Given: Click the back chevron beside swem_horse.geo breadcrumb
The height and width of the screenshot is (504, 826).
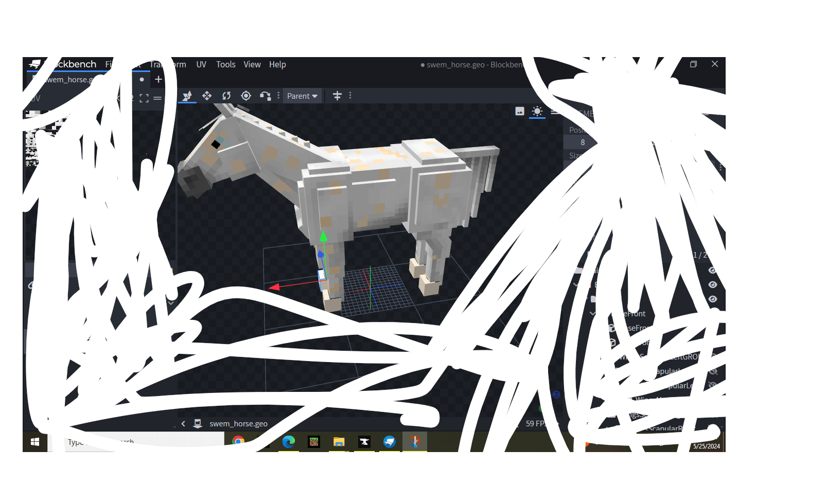Looking at the screenshot, I should [x=183, y=424].
